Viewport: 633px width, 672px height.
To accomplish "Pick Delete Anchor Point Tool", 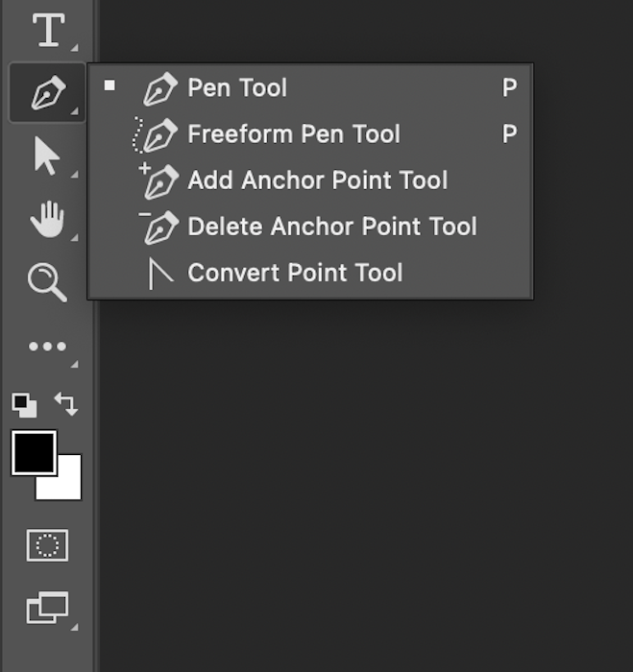I will tap(331, 227).
